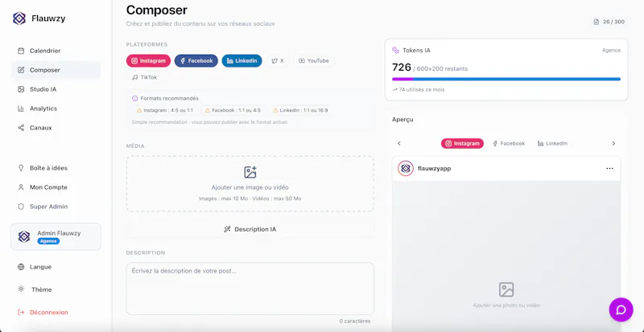Viewport: 644px width, 332px height.
Task: Switch preview to LinkedIn tab
Action: coord(552,144)
